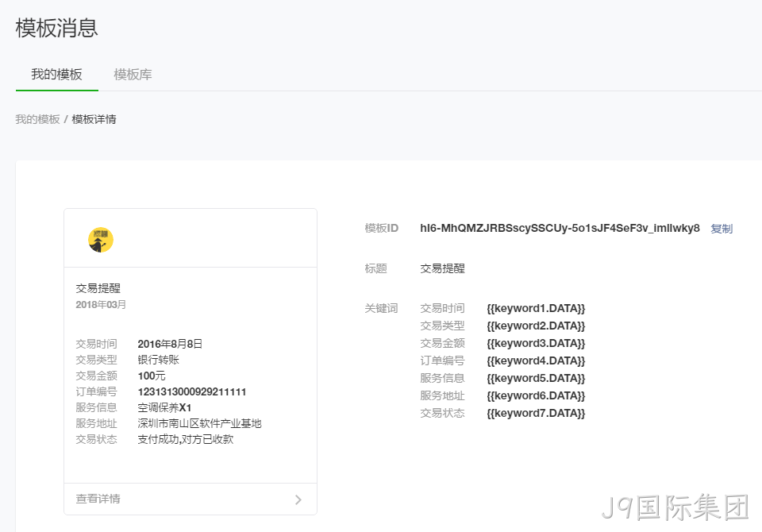Select the amount value 100元

coord(151,376)
